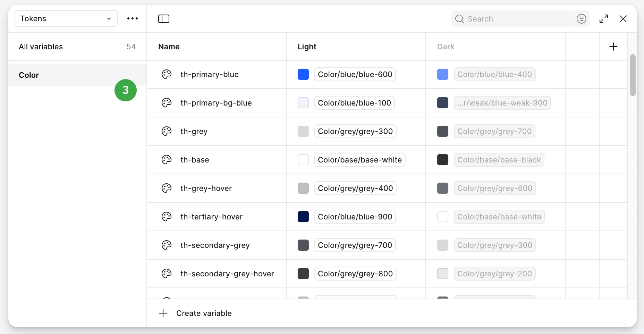
Task: Open the Tokens collection dropdown
Action: pos(66,19)
